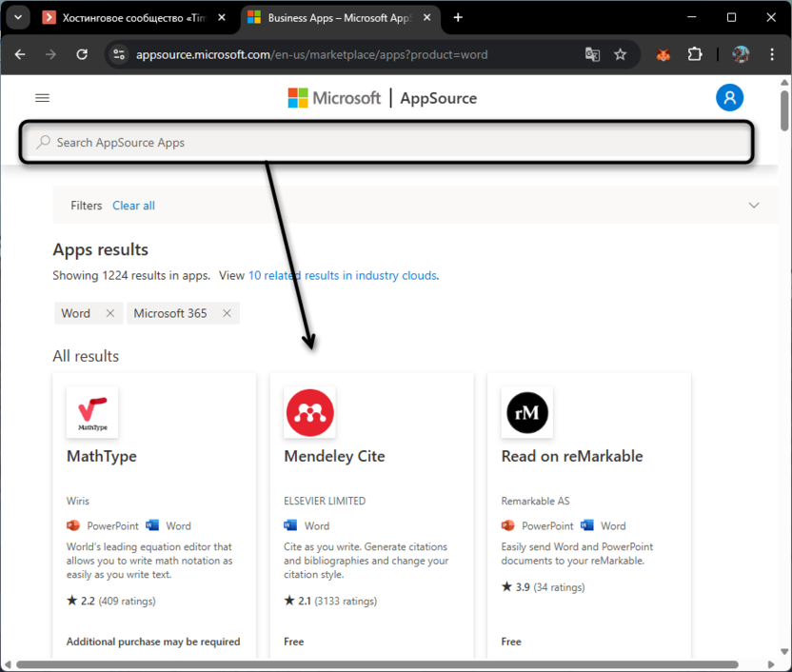The image size is (792, 672).
Task: Click the vertical scrollbar thumb
Action: pyautogui.click(x=784, y=110)
